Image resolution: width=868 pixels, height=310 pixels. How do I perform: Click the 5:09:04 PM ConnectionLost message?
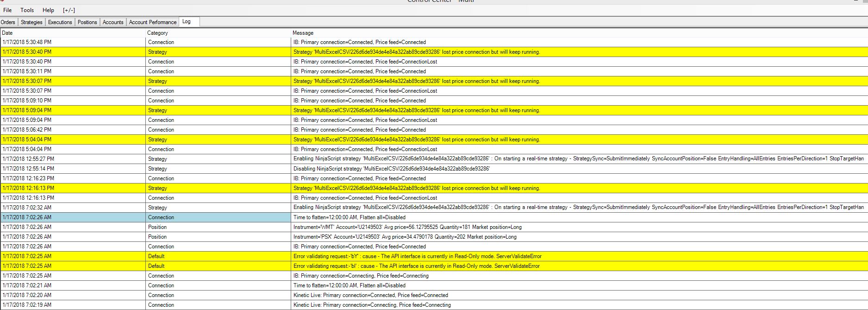(x=365, y=120)
